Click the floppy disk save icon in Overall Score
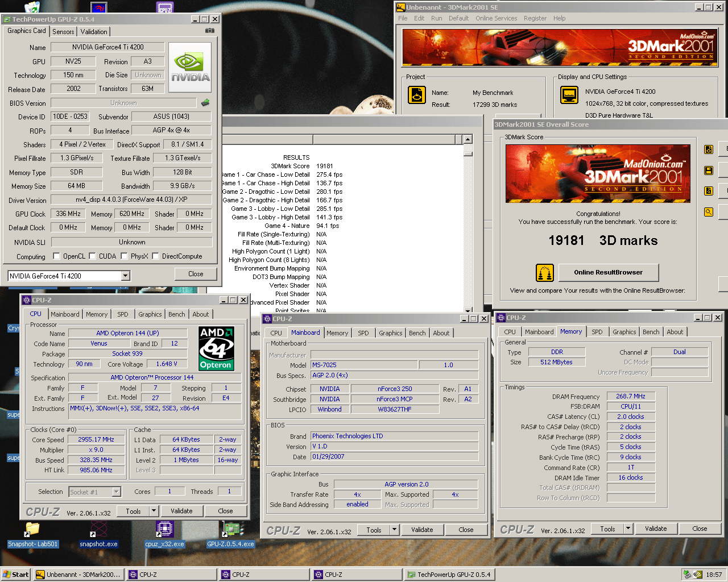Image resolution: width=728 pixels, height=582 pixels. (709, 171)
